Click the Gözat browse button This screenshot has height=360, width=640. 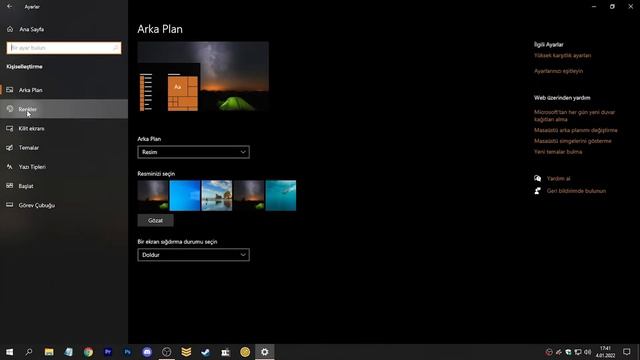coord(156,220)
